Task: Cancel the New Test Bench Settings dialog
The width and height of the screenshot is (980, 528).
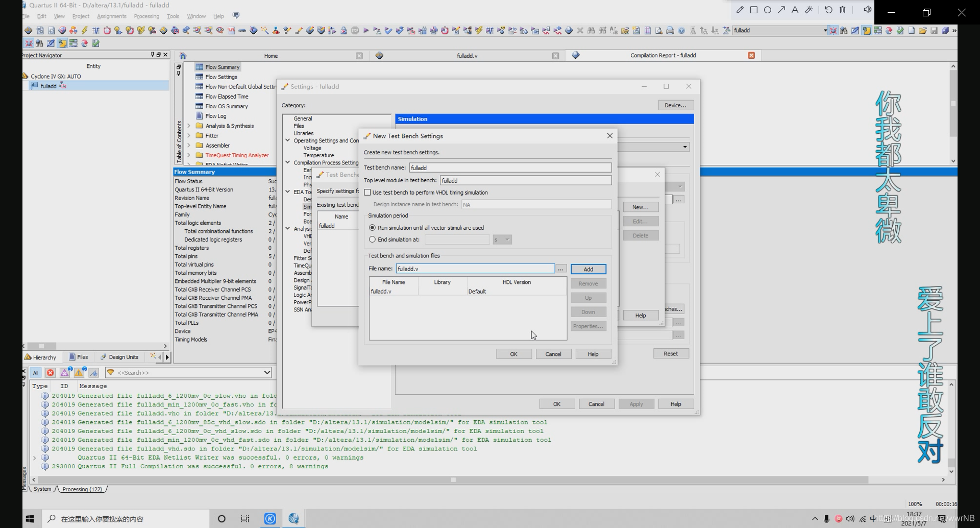Action: 553,354
